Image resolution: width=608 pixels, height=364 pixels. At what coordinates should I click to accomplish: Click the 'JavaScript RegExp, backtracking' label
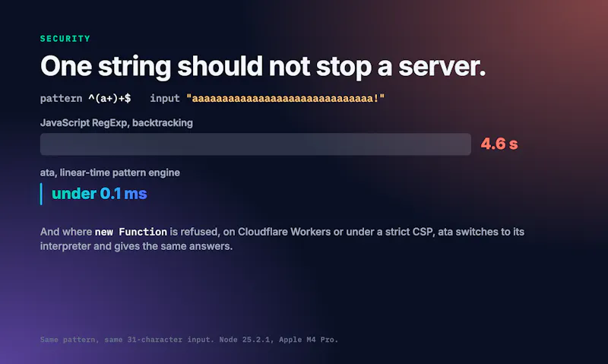pos(116,123)
